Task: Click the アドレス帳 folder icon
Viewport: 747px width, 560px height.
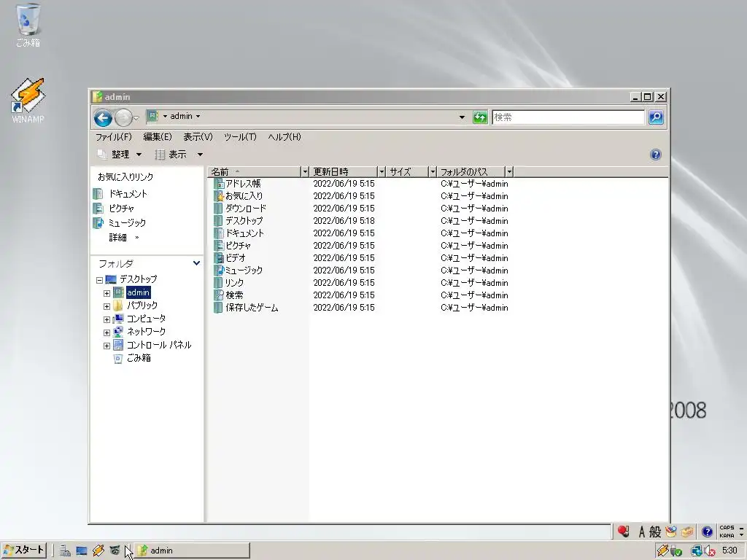Action: point(218,183)
